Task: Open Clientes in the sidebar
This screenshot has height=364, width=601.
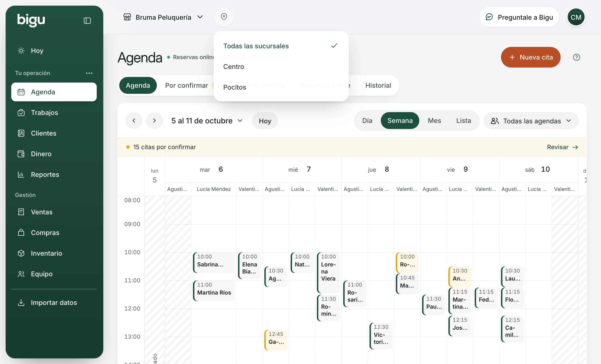Action: click(x=54, y=133)
